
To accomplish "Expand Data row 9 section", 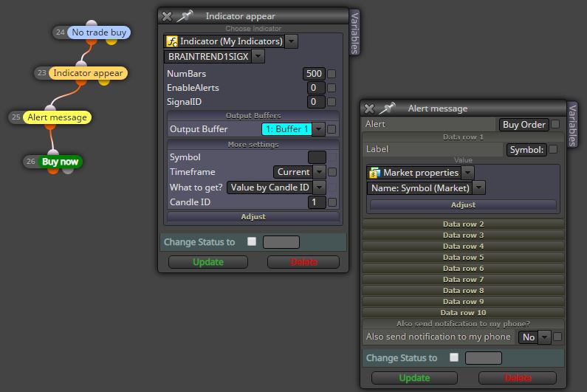I will pos(463,301).
